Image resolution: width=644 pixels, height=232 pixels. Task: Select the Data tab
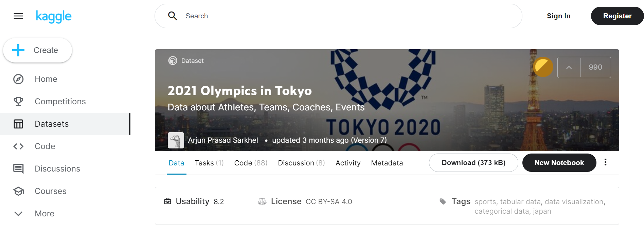[176, 163]
